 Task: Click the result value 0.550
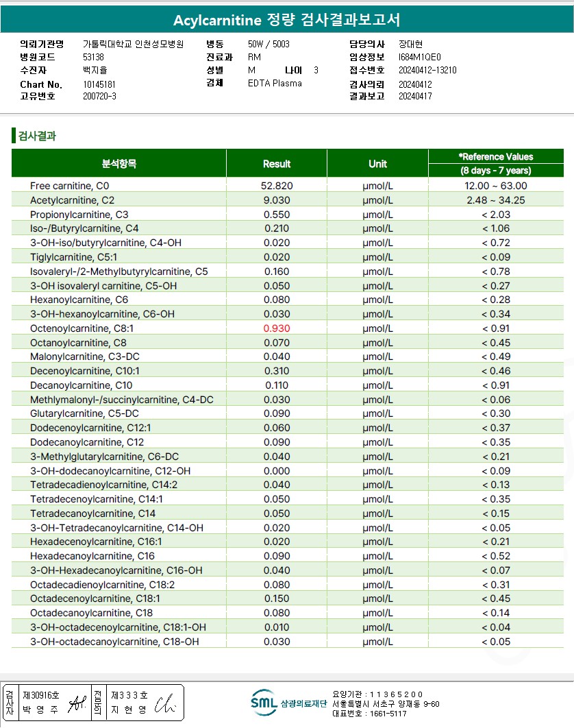[277, 215]
